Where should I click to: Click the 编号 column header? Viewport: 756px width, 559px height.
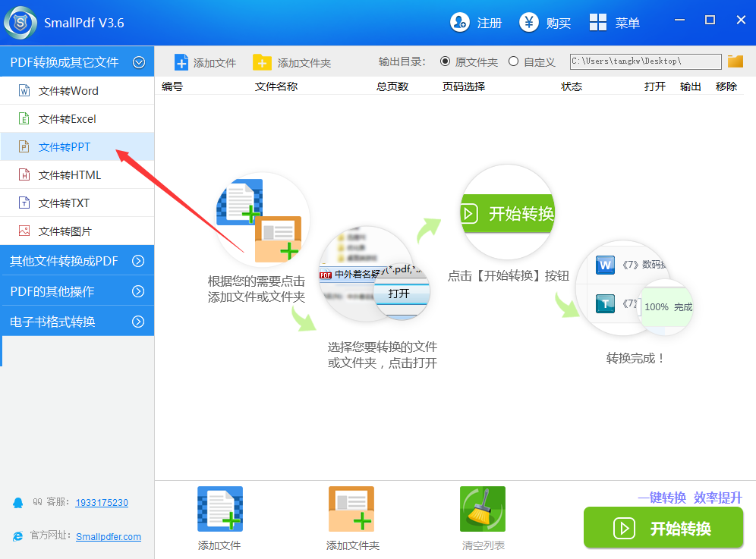coord(172,86)
